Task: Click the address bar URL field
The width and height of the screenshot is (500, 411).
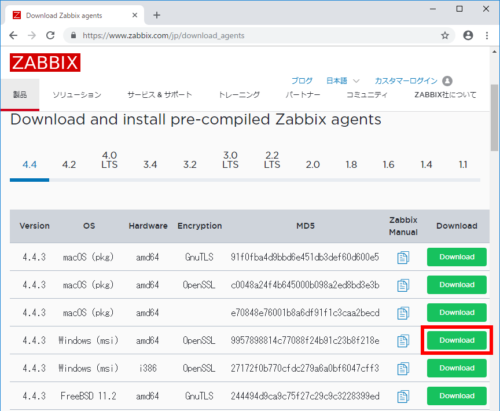Action: coord(253,35)
